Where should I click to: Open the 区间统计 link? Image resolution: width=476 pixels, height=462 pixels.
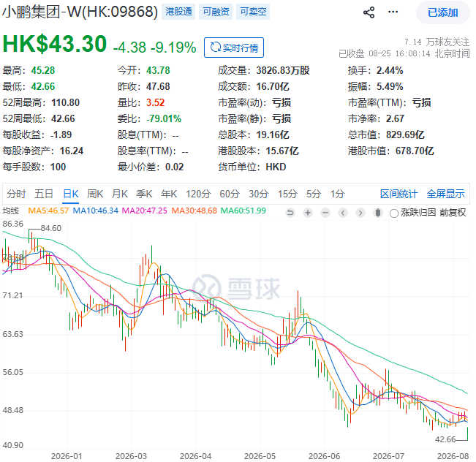click(x=399, y=194)
